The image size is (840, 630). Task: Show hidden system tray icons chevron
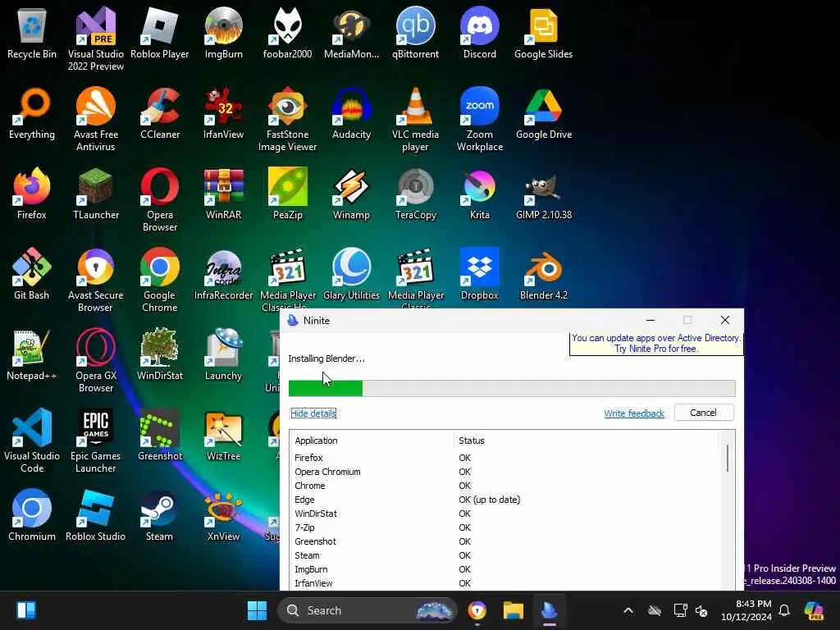(x=628, y=610)
